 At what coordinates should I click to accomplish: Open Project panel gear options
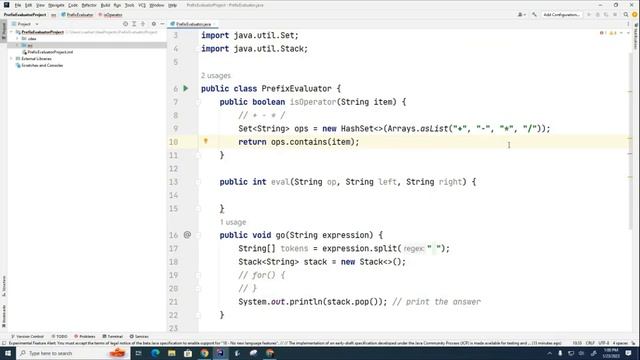154,24
